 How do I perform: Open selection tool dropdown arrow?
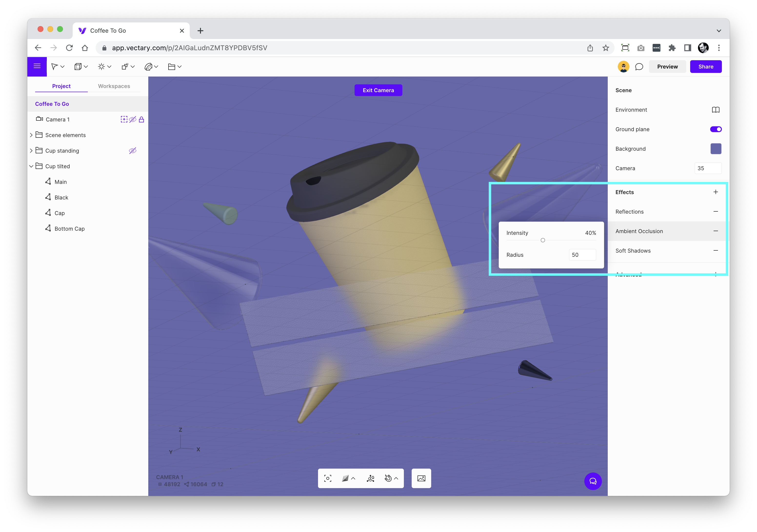click(x=62, y=67)
